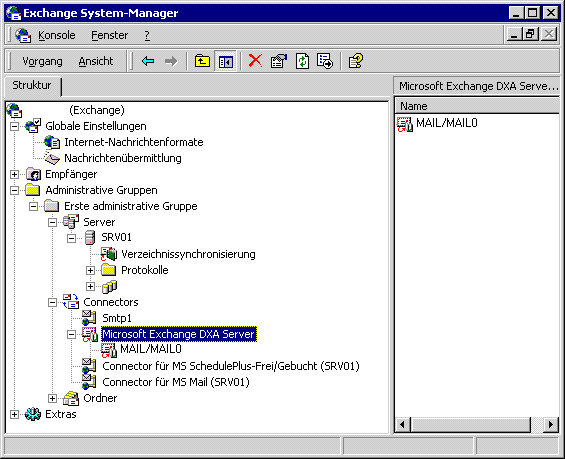Open the Konsole menu
Screen dimensions: 565x459
57,35
